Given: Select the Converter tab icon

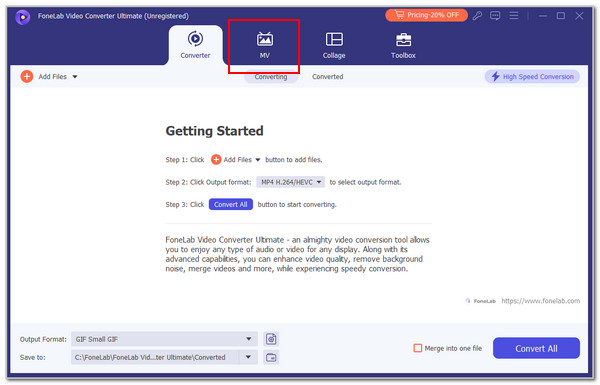Looking at the screenshot, I should (195, 39).
